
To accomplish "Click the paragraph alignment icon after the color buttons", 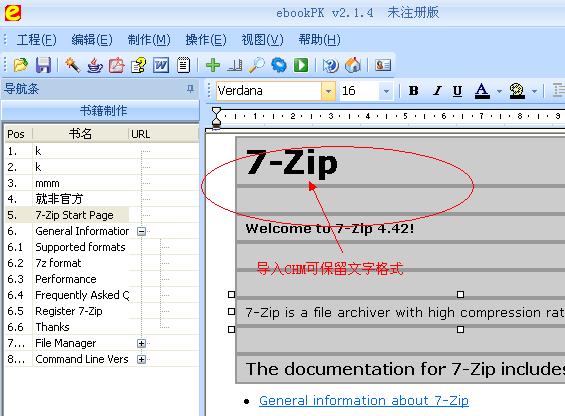I will pyautogui.click(x=559, y=90).
